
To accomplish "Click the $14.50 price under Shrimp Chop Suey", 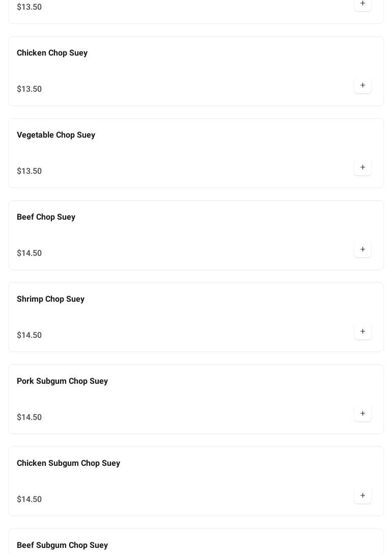I will (30, 334).
